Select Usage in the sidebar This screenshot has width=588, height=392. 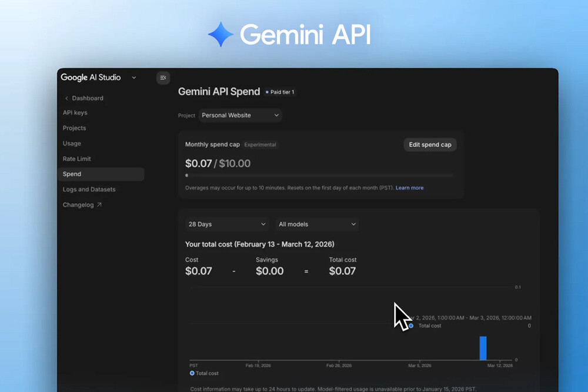click(x=72, y=143)
